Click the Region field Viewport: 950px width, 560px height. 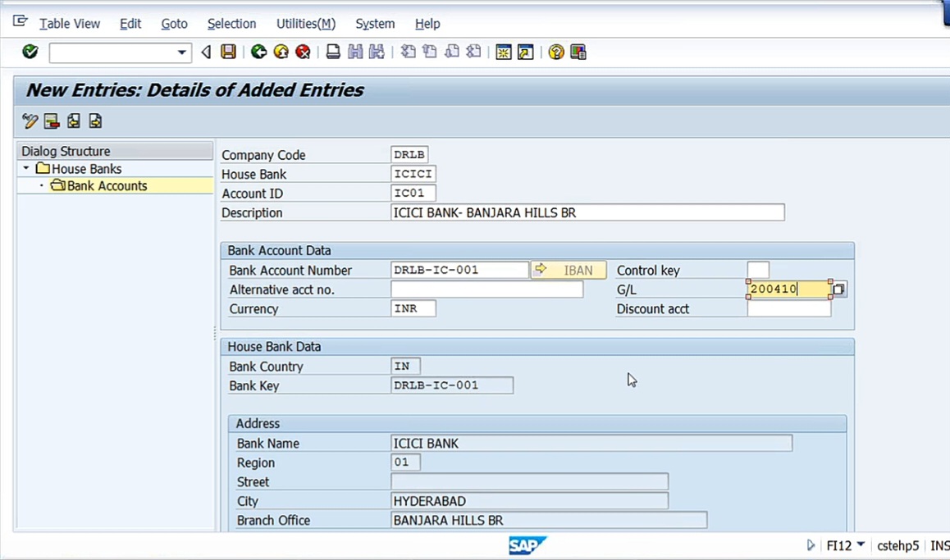(x=405, y=462)
